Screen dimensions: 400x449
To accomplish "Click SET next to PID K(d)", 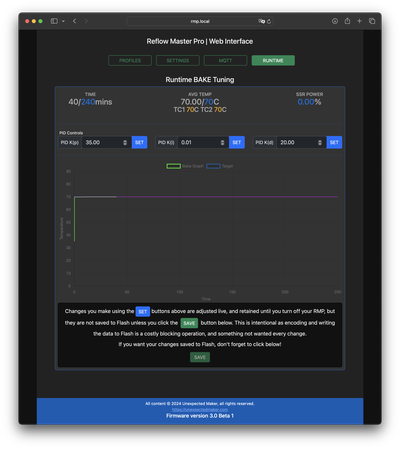I will [x=334, y=142].
